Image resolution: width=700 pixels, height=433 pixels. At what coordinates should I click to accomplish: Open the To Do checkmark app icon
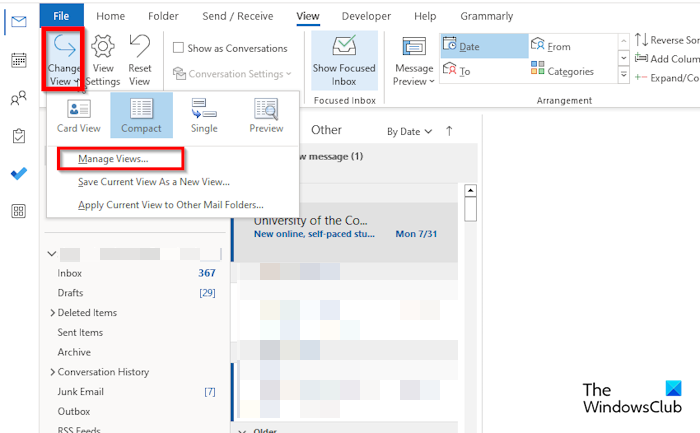pos(19,174)
